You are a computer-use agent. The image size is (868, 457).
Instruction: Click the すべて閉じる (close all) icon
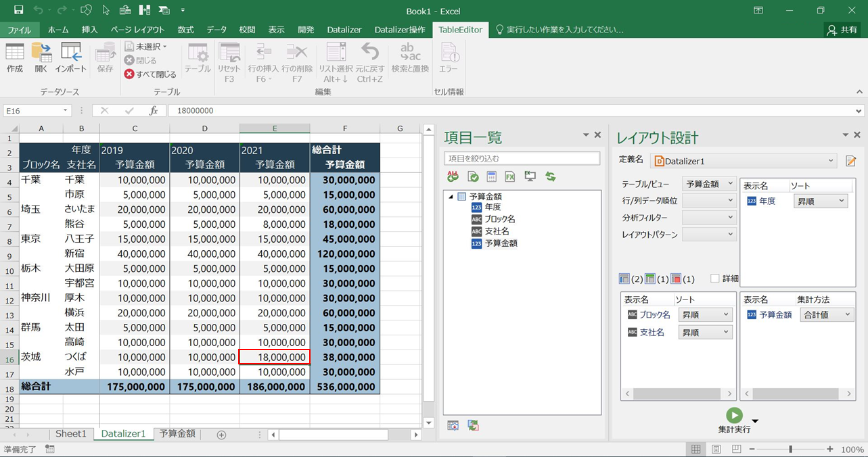(x=129, y=74)
